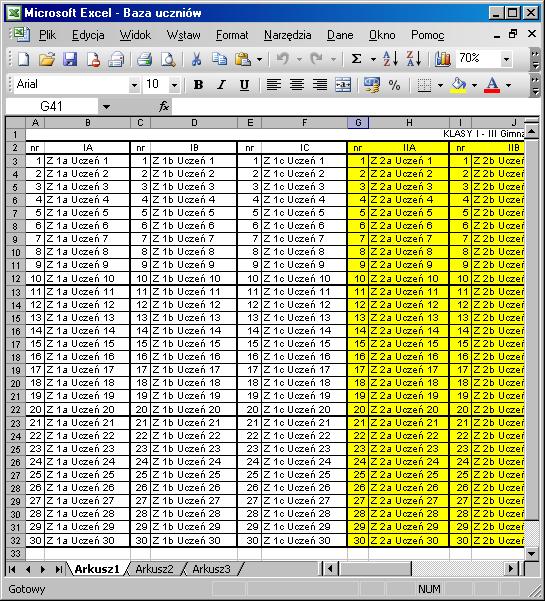545x601 pixels.
Task: Click the New workbook icon
Action: [x=24, y=59]
